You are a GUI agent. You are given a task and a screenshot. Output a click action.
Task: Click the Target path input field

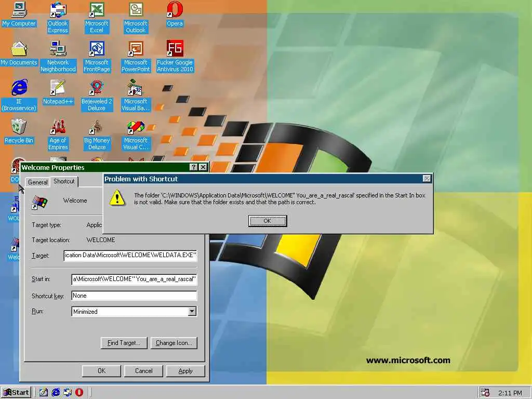coord(130,256)
